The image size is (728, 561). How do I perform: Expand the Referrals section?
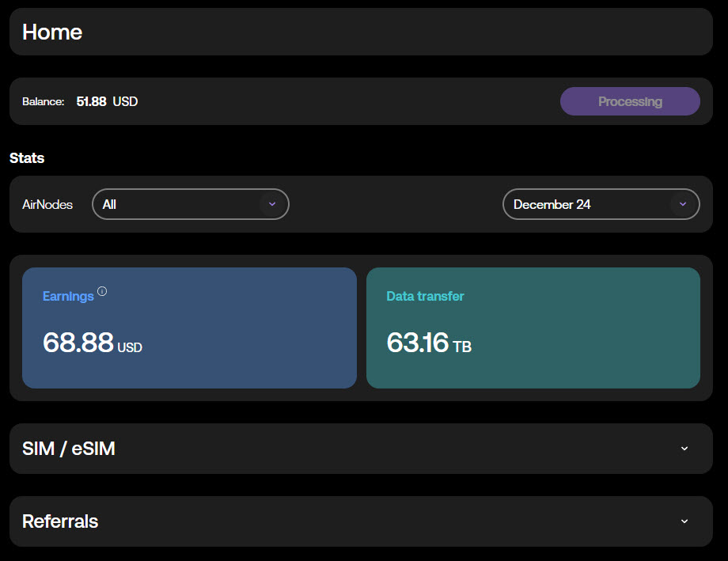361,521
